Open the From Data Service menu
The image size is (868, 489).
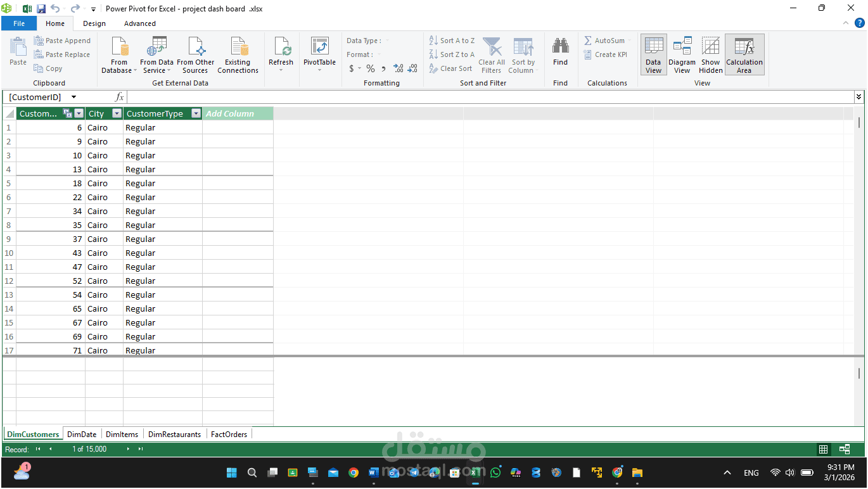[x=156, y=55]
